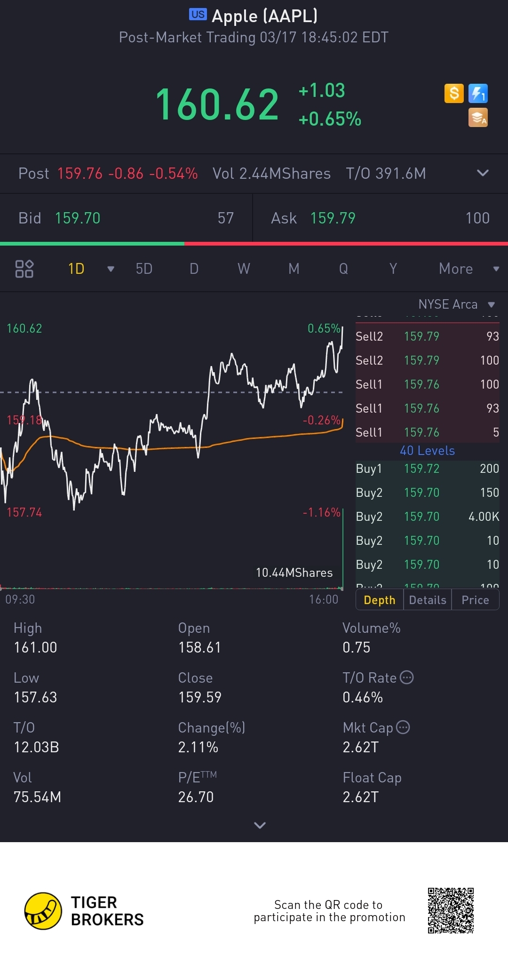Tap the Ask price 159.79
This screenshot has height=980, width=508.
tap(333, 218)
